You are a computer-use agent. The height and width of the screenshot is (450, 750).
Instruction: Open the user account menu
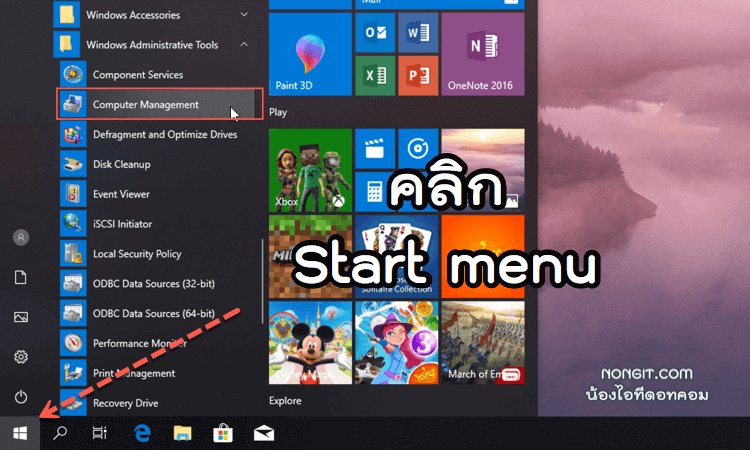tap(21, 238)
